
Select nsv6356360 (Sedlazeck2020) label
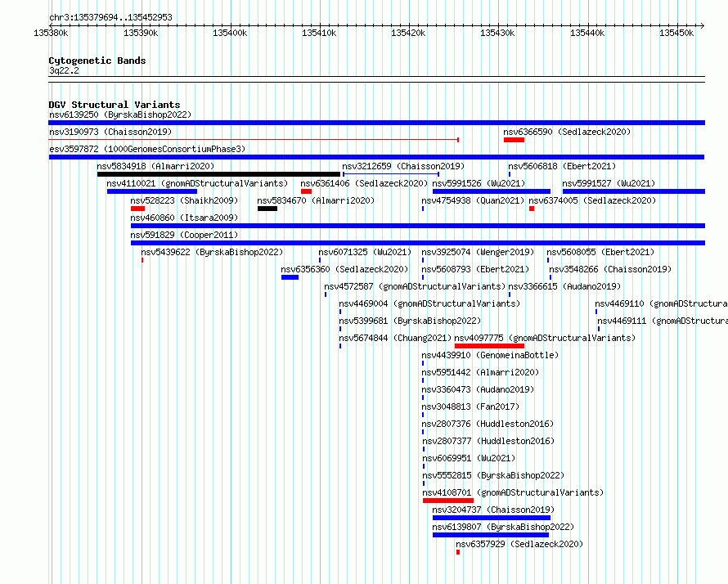coord(344,269)
